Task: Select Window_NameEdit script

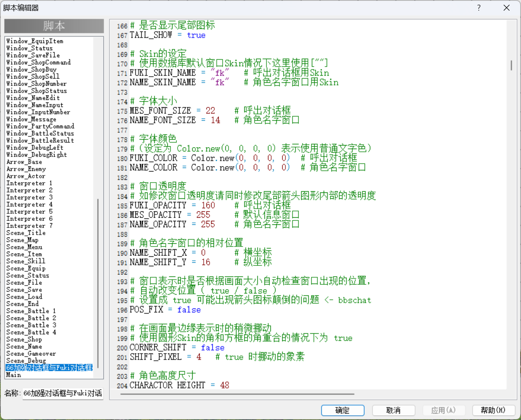Action: coord(33,98)
